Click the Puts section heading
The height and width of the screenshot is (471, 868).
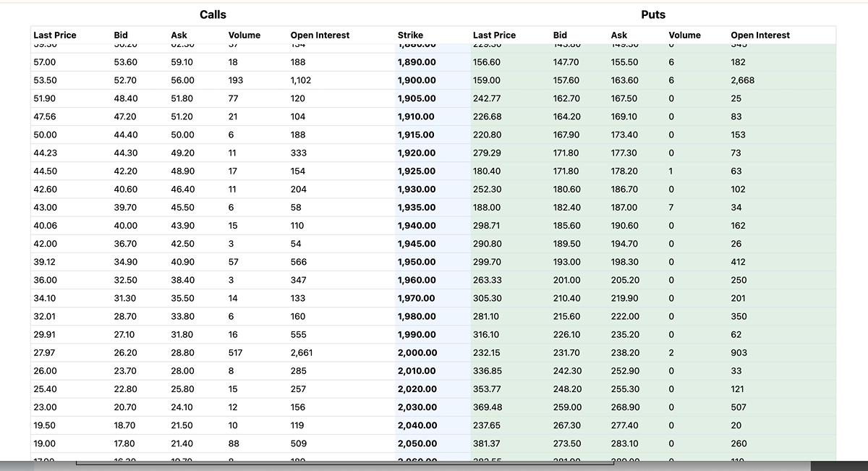[x=653, y=14]
